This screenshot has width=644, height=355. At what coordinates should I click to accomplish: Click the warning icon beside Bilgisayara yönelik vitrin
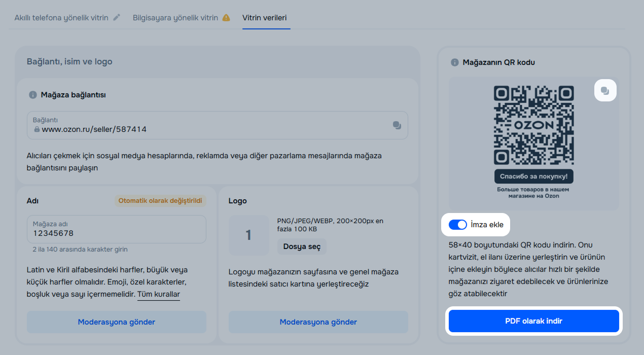click(226, 18)
